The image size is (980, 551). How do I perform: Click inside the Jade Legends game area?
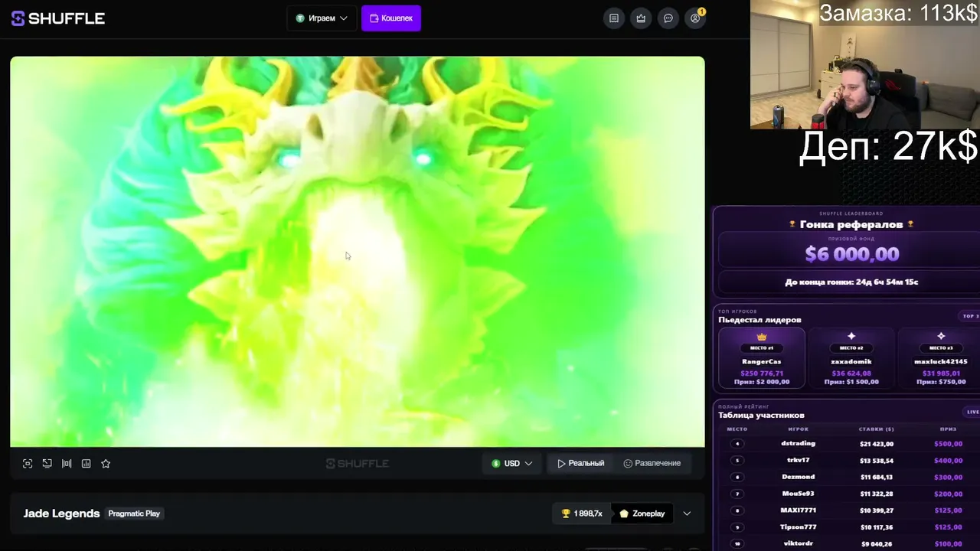click(x=358, y=252)
